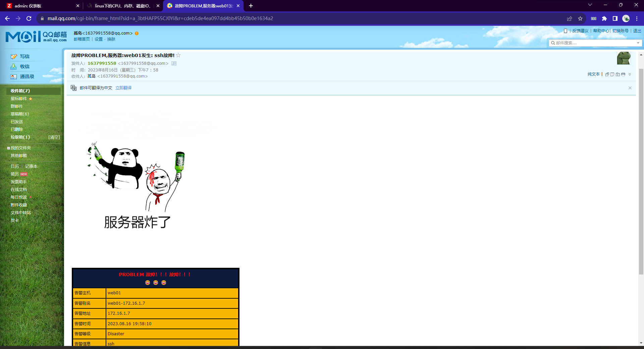Image resolution: width=644 pixels, height=349 pixels.
Task: Open 设置 settings link
Action: click(x=99, y=39)
